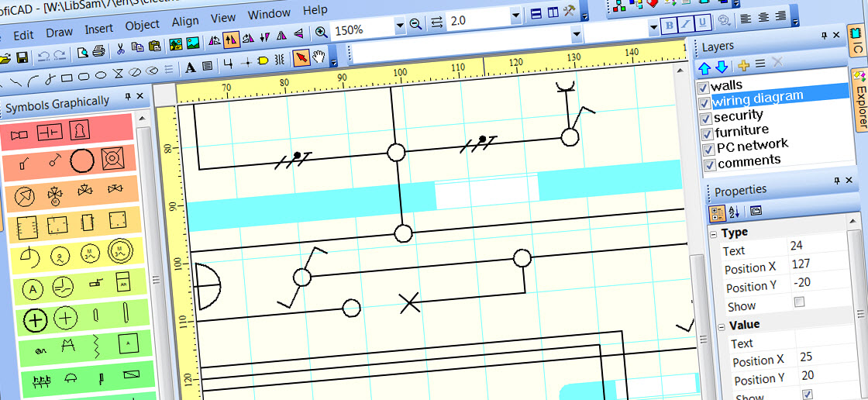Click Move Layer Up blue arrow

click(x=704, y=67)
